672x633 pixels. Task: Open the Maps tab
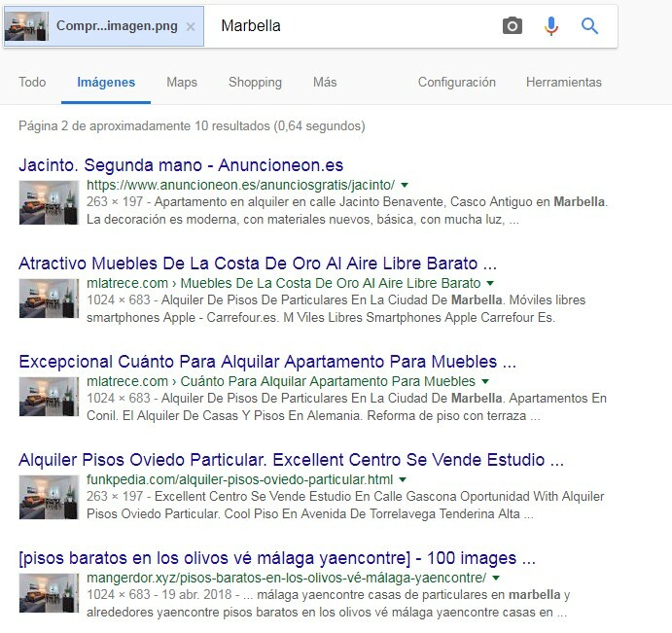(x=182, y=83)
